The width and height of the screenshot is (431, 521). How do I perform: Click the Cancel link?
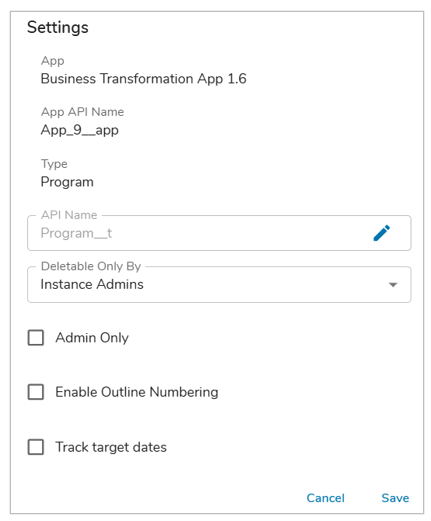[x=325, y=498]
